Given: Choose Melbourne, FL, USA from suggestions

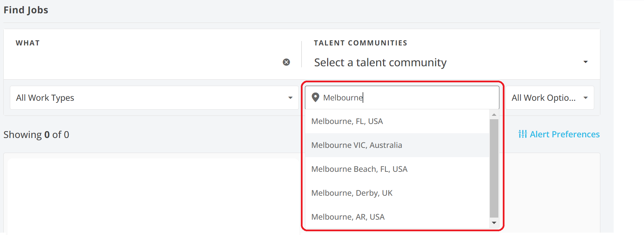Looking at the screenshot, I should coord(347,121).
